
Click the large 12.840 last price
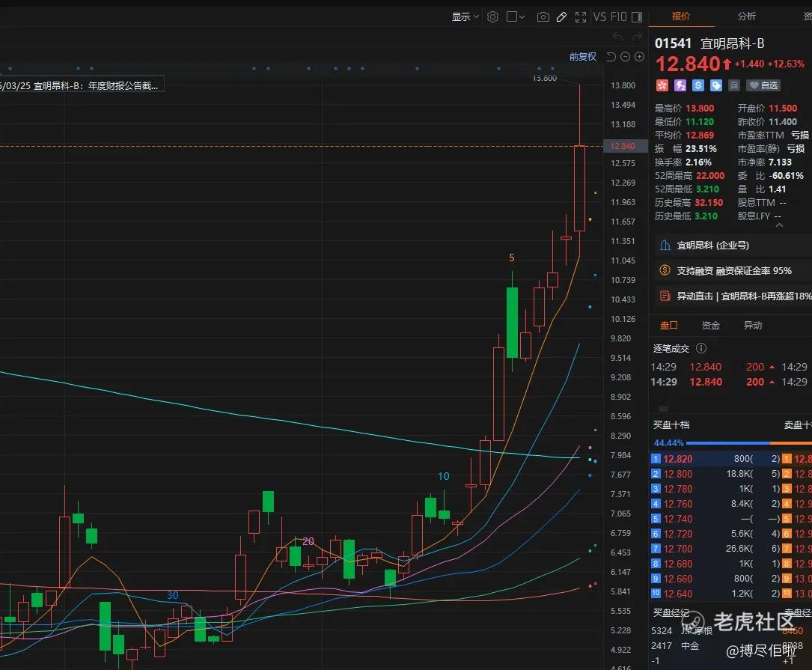[x=688, y=64]
